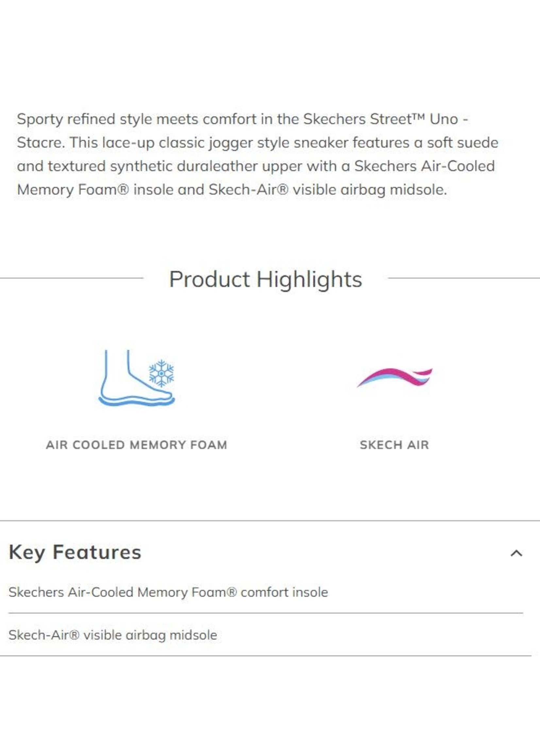540x756 pixels.
Task: Click the horizontal rule left of Product Highlights
Action: [72, 278]
